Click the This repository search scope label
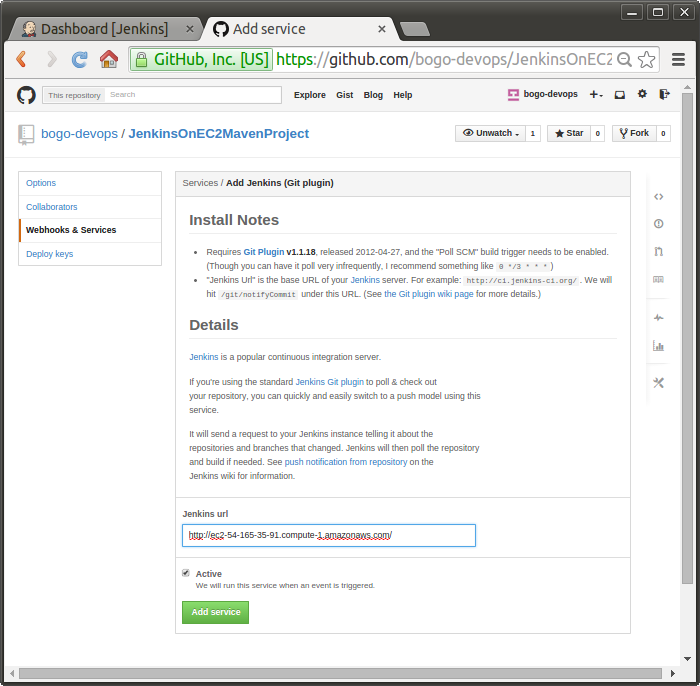This screenshot has height=686, width=700. pyautogui.click(x=74, y=95)
